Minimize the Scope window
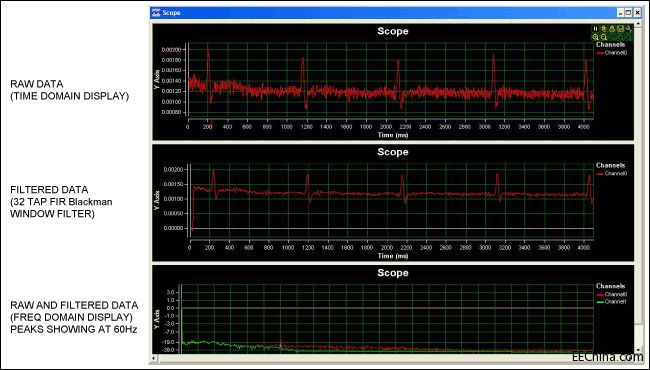This screenshot has height=370, width=650. coord(621,13)
